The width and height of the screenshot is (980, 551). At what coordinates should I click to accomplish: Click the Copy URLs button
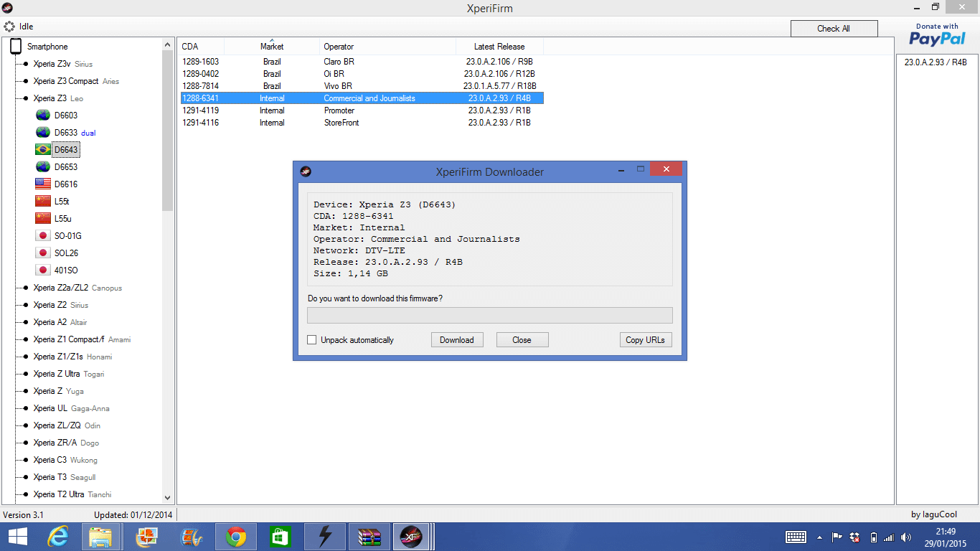(645, 340)
